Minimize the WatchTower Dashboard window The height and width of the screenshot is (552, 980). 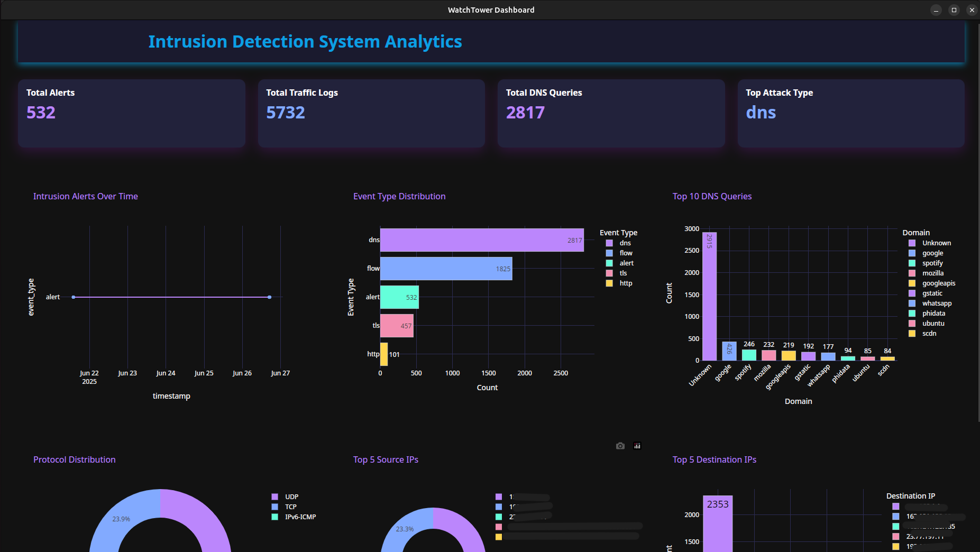point(936,10)
